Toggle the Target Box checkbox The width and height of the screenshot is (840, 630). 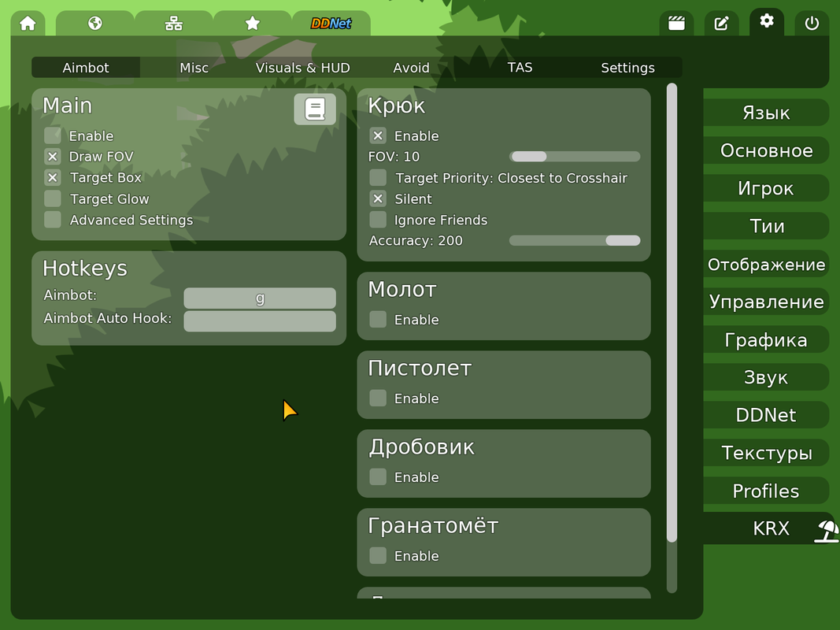(x=53, y=177)
